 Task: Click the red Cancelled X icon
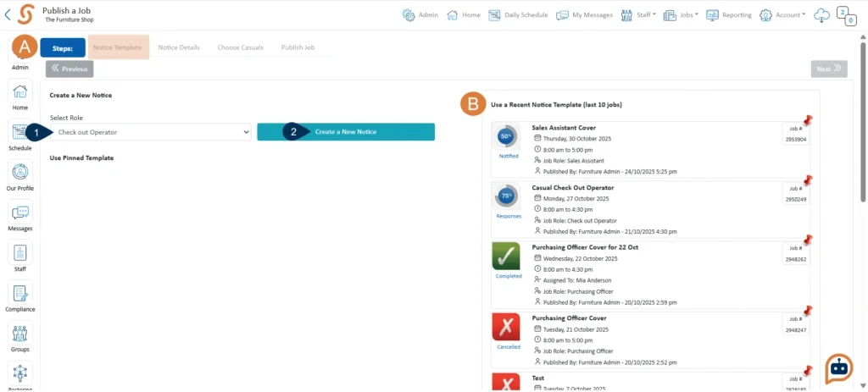tap(506, 327)
